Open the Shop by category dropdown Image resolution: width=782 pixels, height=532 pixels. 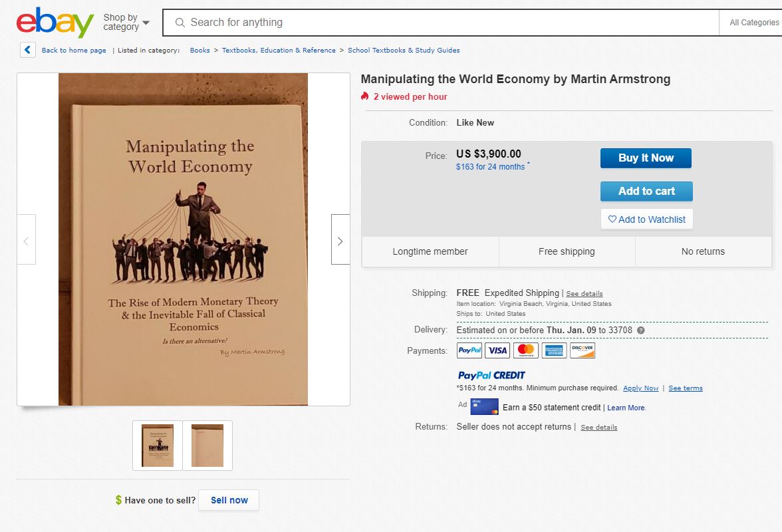click(126, 23)
